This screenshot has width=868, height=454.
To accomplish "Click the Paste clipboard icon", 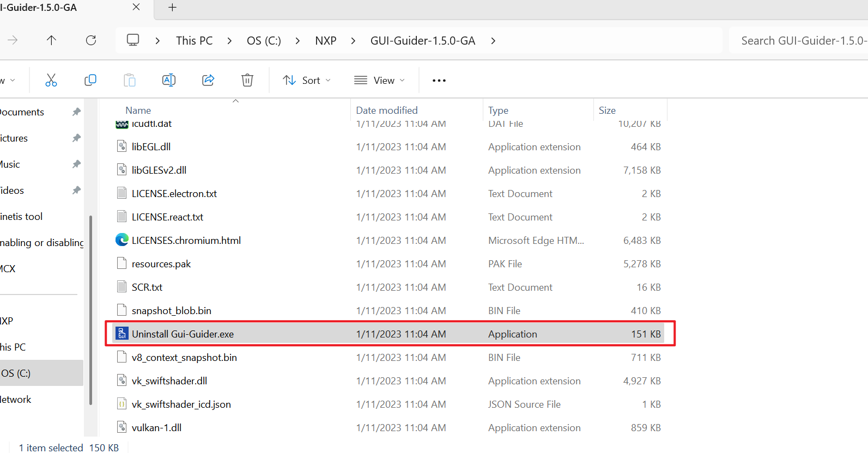I will pyautogui.click(x=130, y=80).
